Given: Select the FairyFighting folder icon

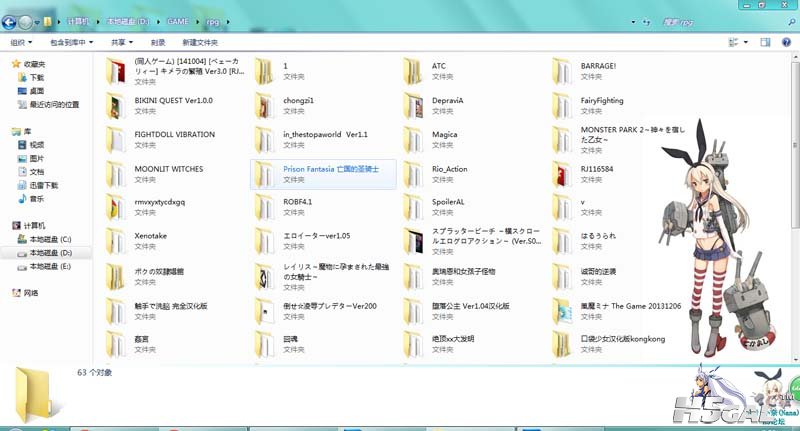Looking at the screenshot, I should coord(563,106).
